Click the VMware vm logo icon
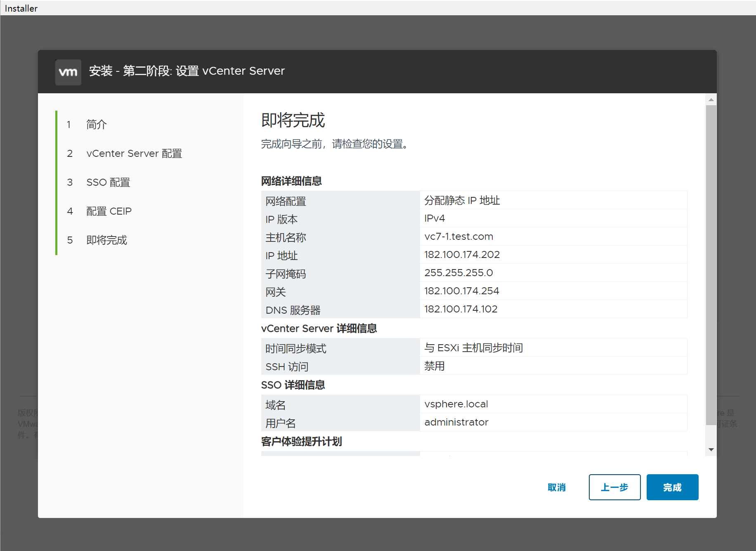This screenshot has height=551, width=756. [x=68, y=72]
